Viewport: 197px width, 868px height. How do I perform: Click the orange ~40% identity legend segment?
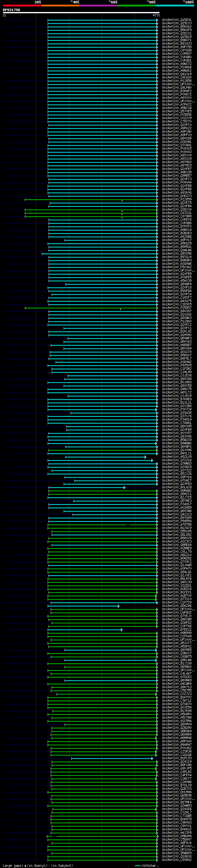point(60,6)
